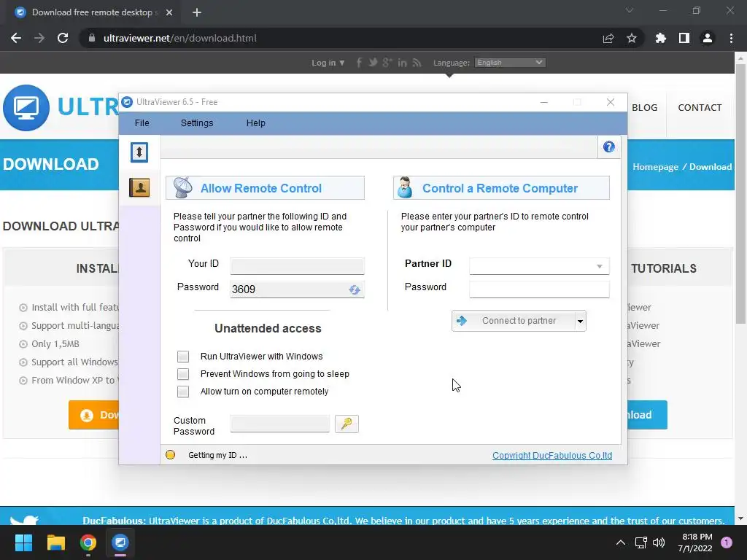Viewport: 747px width, 560px height.
Task: Close the Chrome tab
Action: pyautogui.click(x=169, y=12)
